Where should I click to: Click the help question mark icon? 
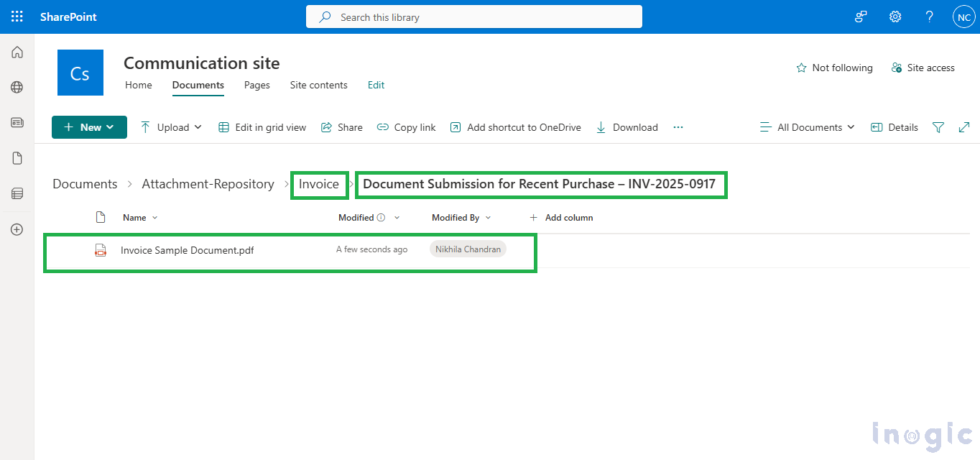(929, 17)
